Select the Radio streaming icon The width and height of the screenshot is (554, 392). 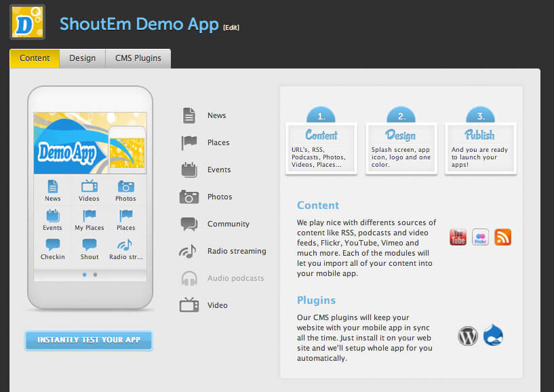click(189, 251)
